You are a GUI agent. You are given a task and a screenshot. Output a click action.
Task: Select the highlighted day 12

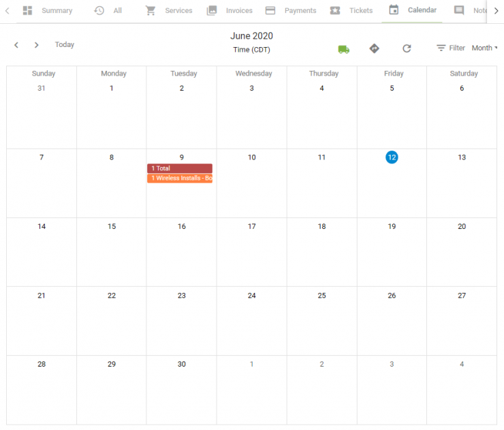(392, 157)
